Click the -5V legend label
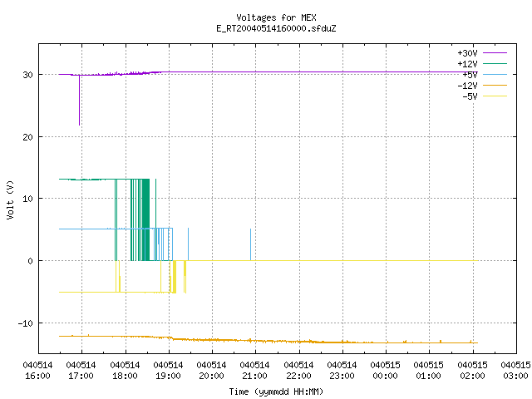532x399 pixels. 470,96
